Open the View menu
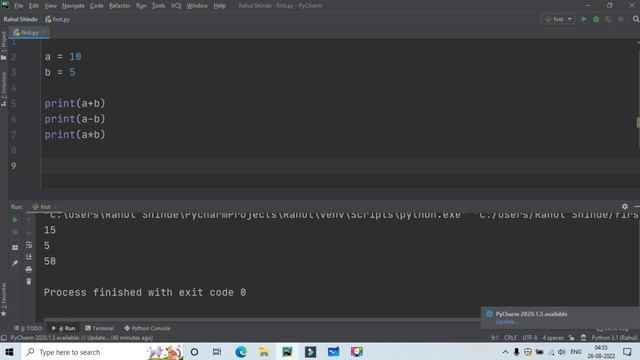Image resolution: width=640 pixels, height=360 pixels. 50,6
